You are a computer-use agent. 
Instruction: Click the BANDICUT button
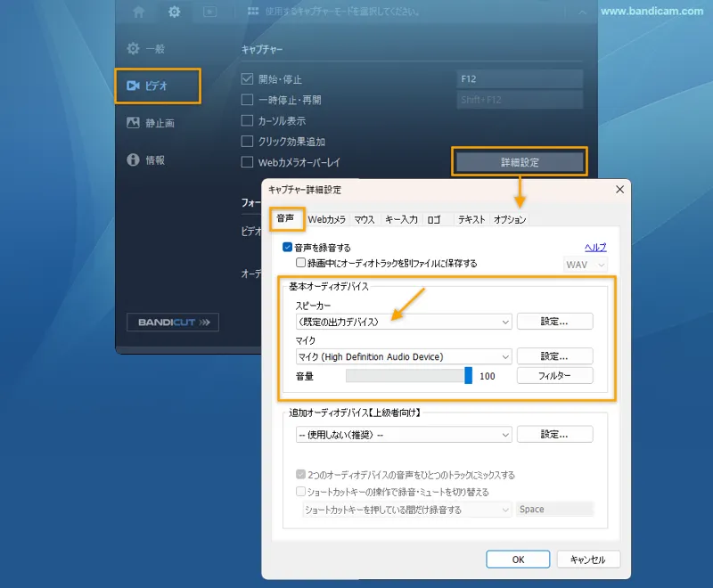[x=173, y=323]
